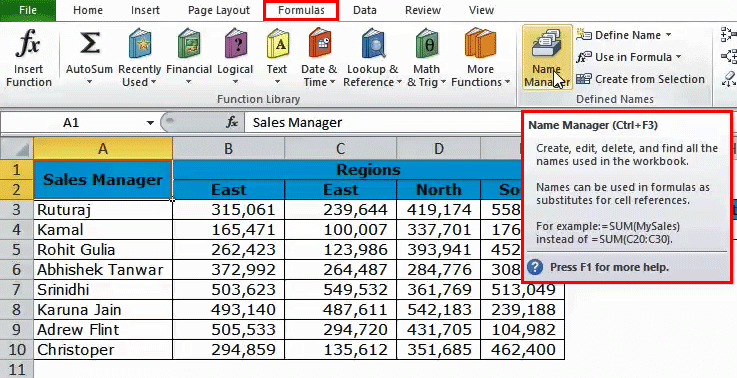Select the cell with value 104,982
The image size is (737, 378).
(x=522, y=329)
